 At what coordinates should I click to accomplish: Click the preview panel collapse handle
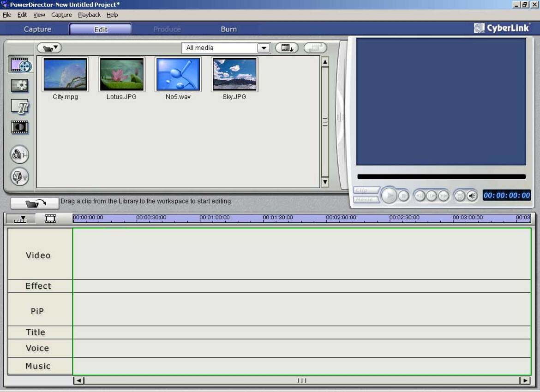[339, 117]
